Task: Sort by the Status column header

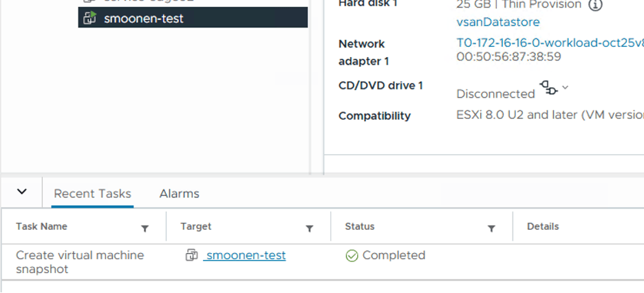Action: coord(360,226)
